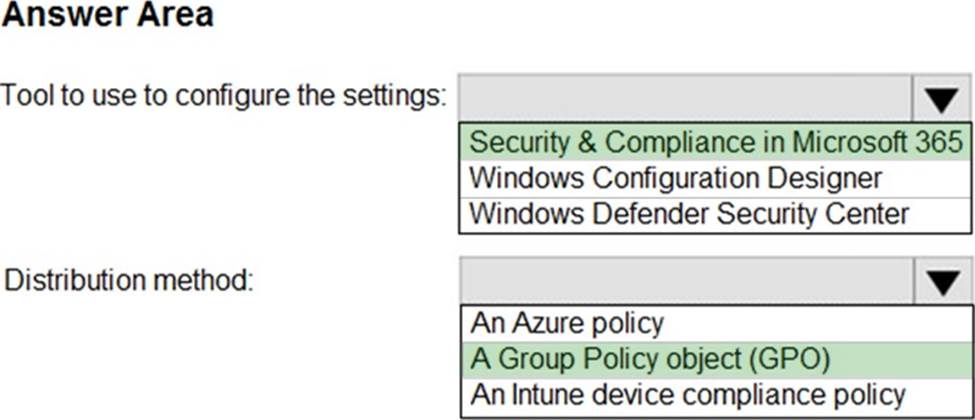Pick An Intune device compliance policy
Image resolution: width=975 pixels, height=420 pixels.
click(x=688, y=393)
